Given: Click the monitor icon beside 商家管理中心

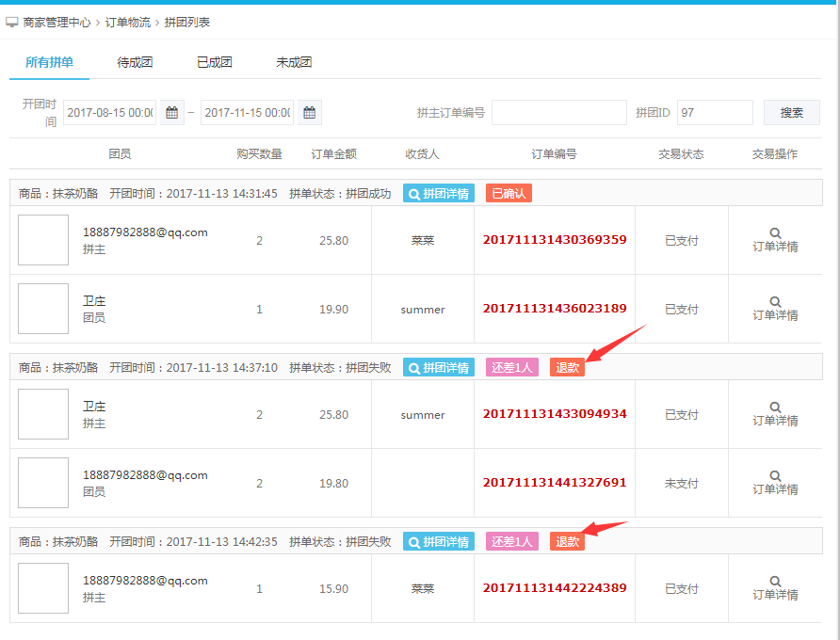Looking at the screenshot, I should pos(12,22).
